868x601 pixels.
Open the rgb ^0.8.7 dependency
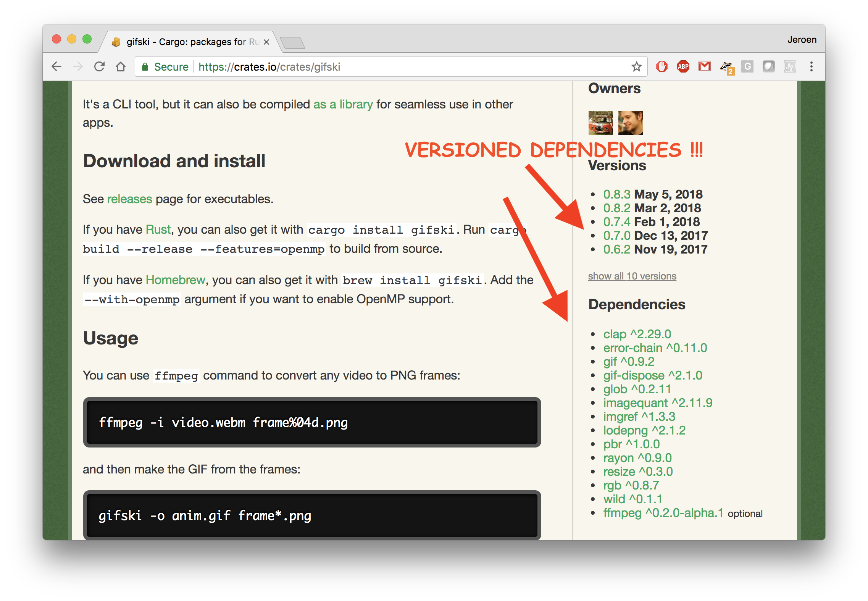coord(631,485)
